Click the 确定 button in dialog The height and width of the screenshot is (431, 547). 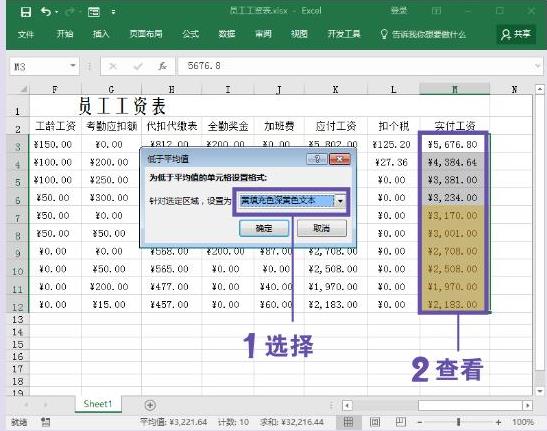click(264, 228)
